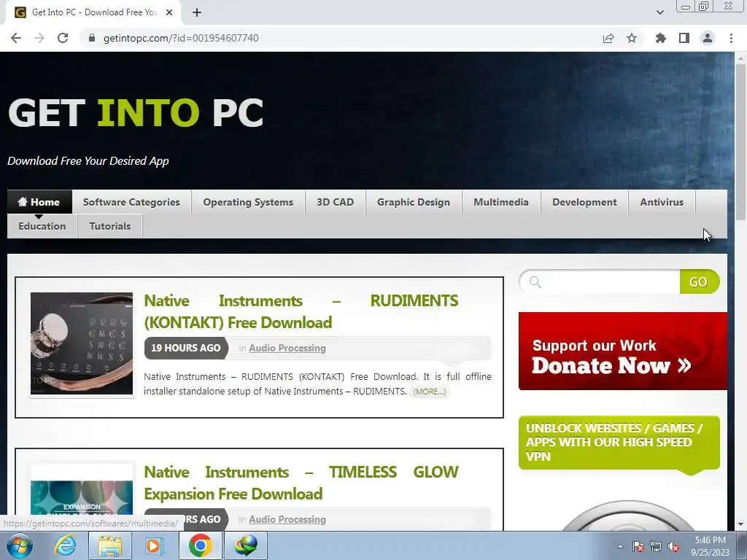
Task: Open Operating Systems menu item
Action: (248, 202)
